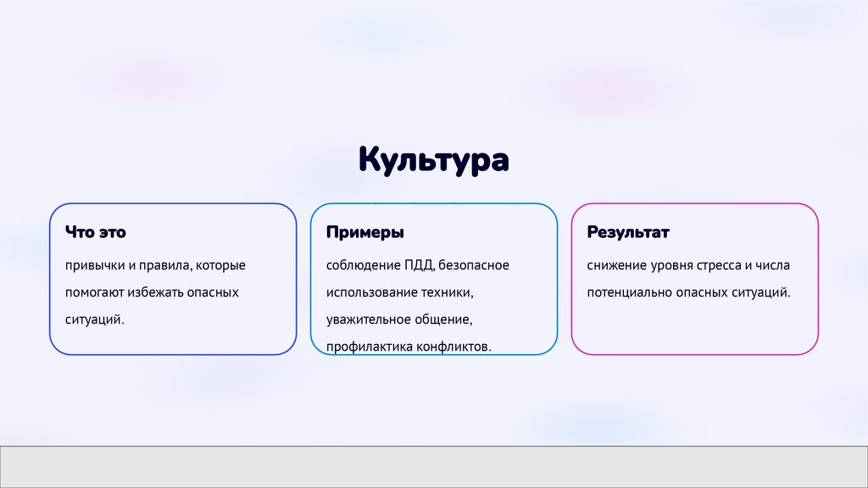The width and height of the screenshot is (868, 488).
Task: Select the slide title "Культура"
Action: (x=433, y=160)
